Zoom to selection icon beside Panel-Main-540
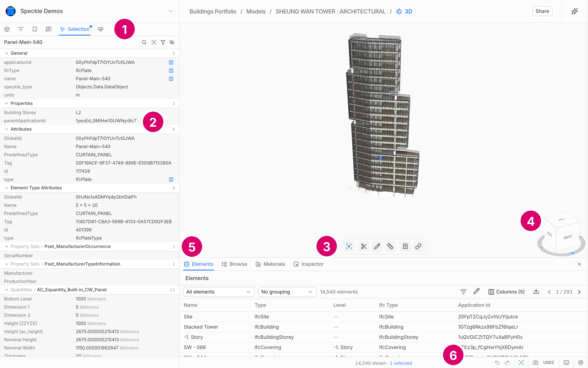Viewport: 588px width, 368px height. 154,42
